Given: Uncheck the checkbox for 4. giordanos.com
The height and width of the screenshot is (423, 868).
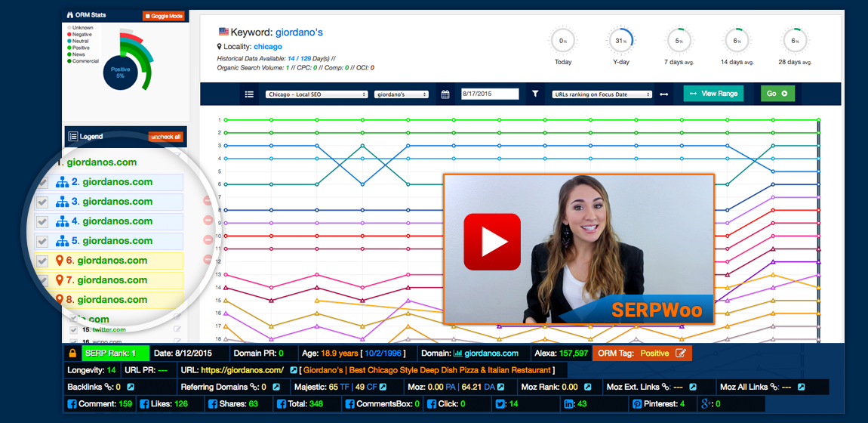Looking at the screenshot, I should click(x=42, y=221).
